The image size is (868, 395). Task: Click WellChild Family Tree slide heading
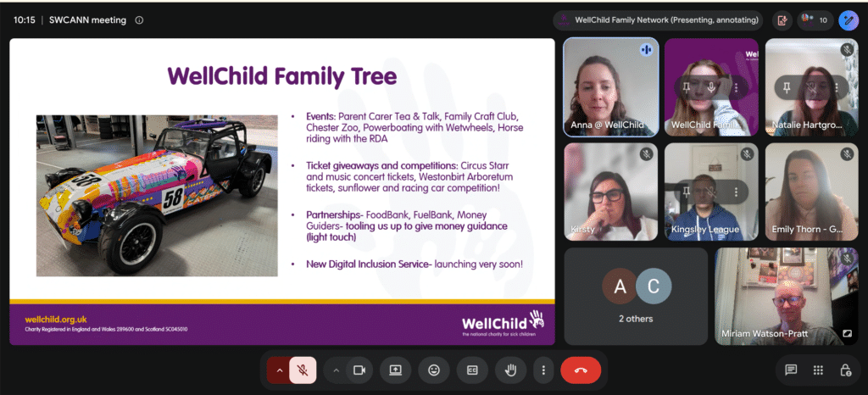coord(282,75)
